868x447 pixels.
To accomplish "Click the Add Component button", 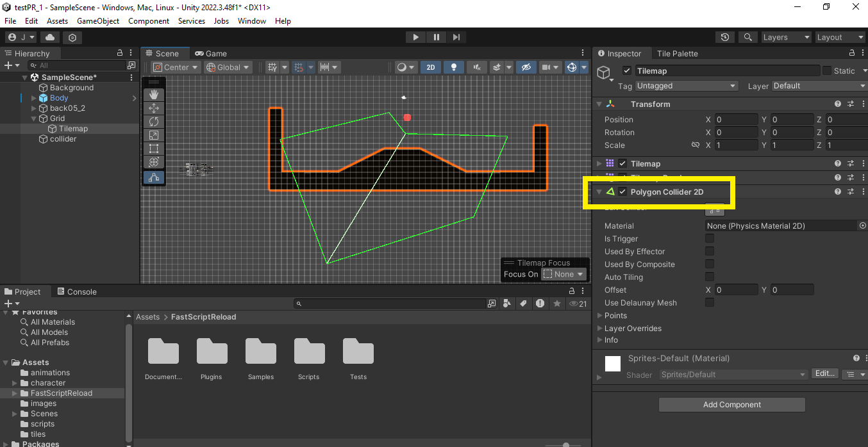I will pyautogui.click(x=731, y=404).
